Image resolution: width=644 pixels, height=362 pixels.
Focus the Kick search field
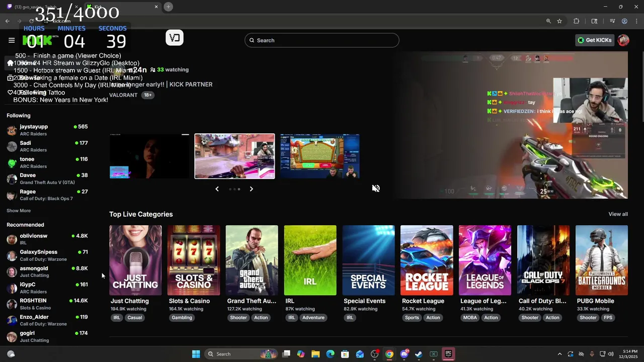pos(322,40)
